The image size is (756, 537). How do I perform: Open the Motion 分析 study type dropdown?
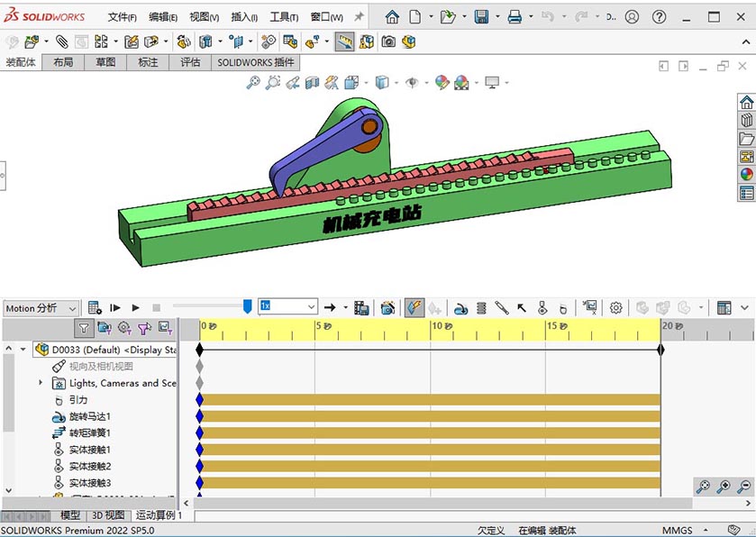41,307
